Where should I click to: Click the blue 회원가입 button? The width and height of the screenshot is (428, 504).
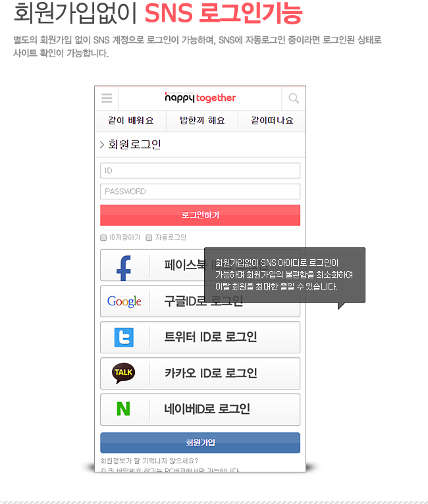[200, 443]
